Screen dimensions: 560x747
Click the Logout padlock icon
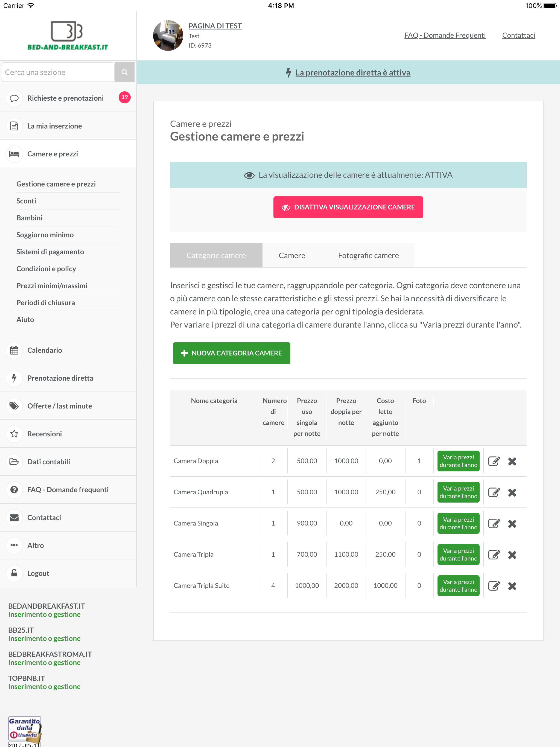coord(14,573)
